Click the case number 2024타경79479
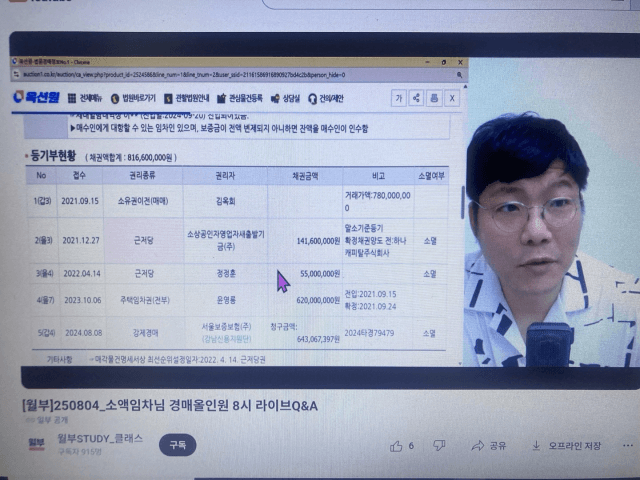This screenshot has height=480, width=640. click(x=369, y=333)
